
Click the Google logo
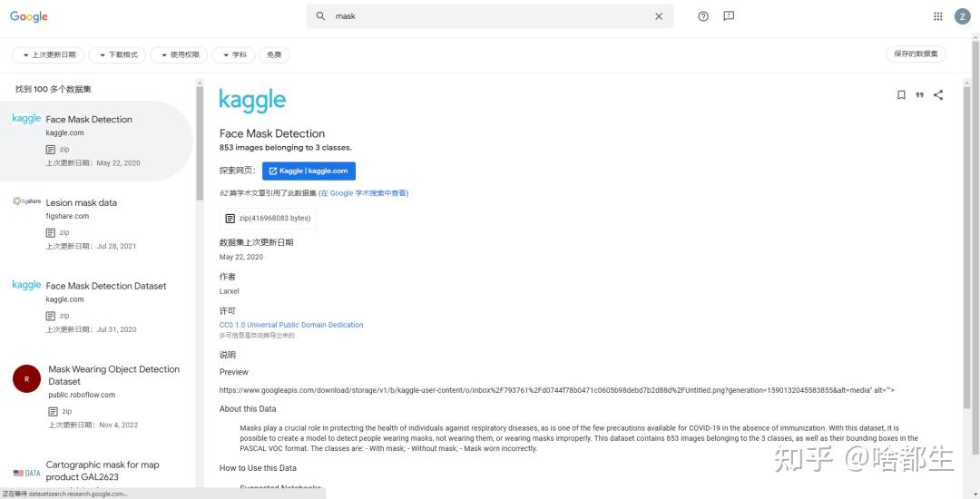point(29,16)
